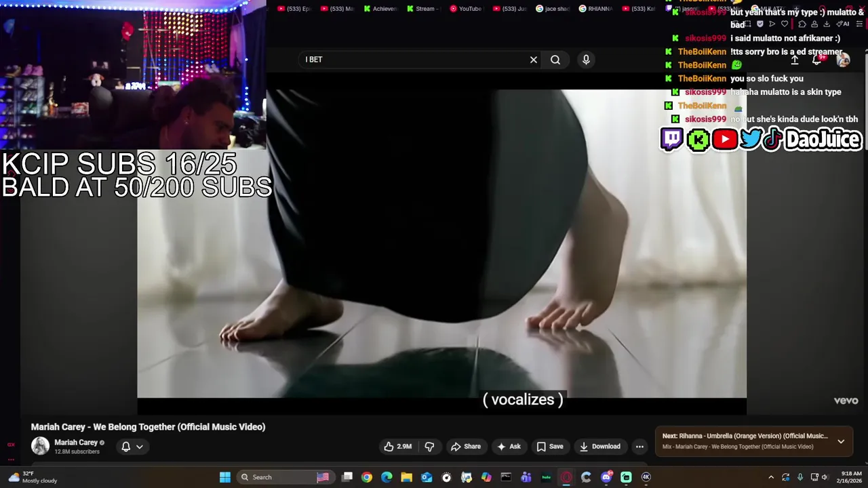Expand the 'Next: Rihanna - Umbrella' queue panel

[841, 441]
